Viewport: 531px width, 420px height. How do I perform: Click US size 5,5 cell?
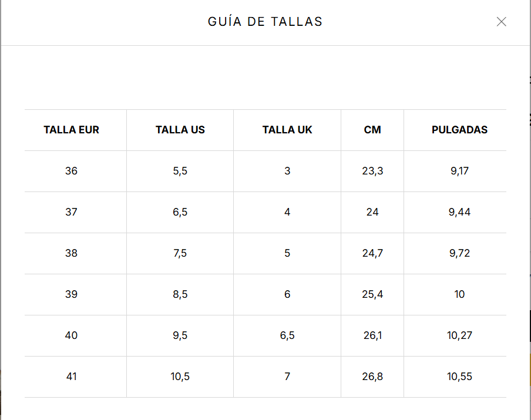coord(180,171)
